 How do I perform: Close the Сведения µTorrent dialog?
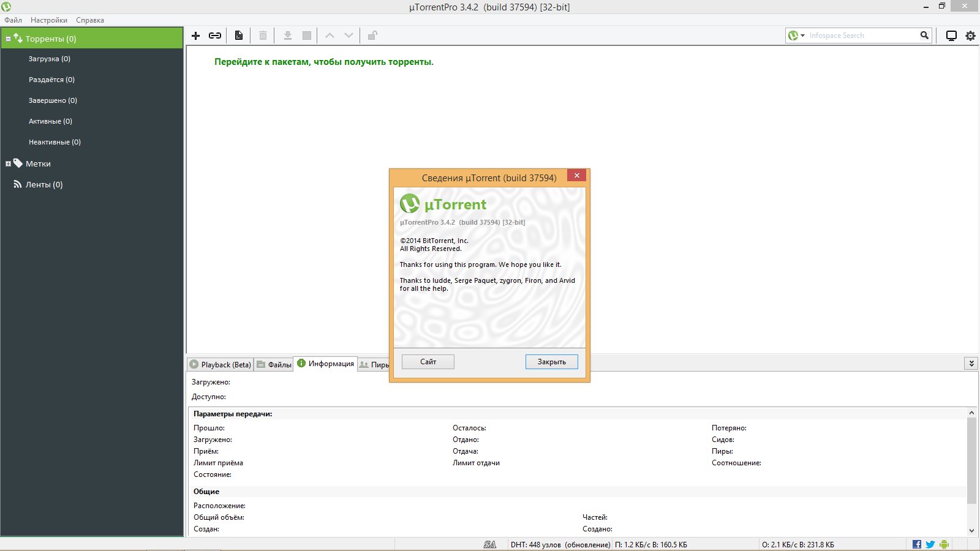coord(577,176)
